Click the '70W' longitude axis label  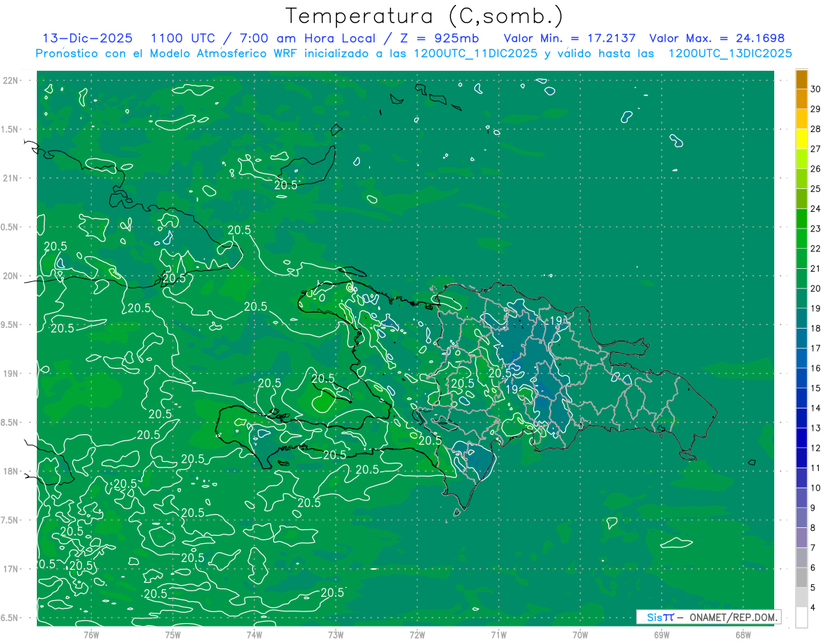tap(580, 634)
